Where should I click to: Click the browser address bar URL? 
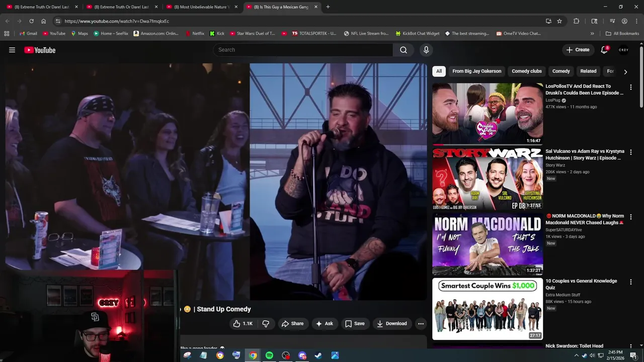[x=117, y=21]
